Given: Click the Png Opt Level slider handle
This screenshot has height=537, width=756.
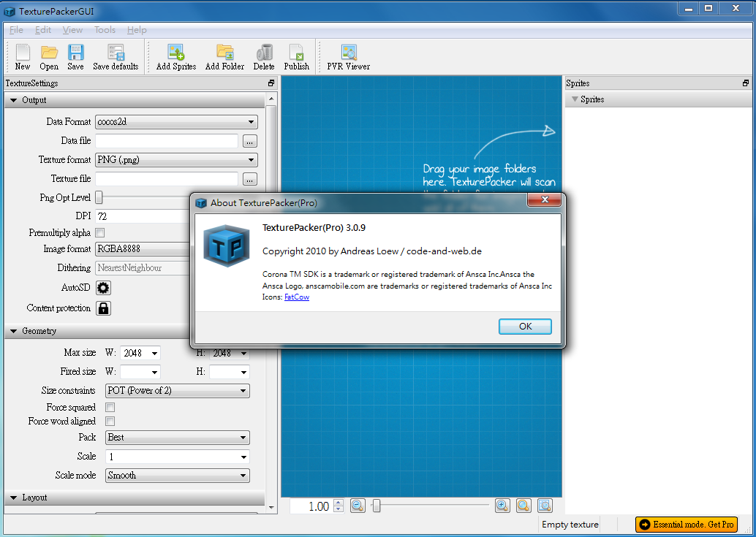Looking at the screenshot, I should pos(99,197).
